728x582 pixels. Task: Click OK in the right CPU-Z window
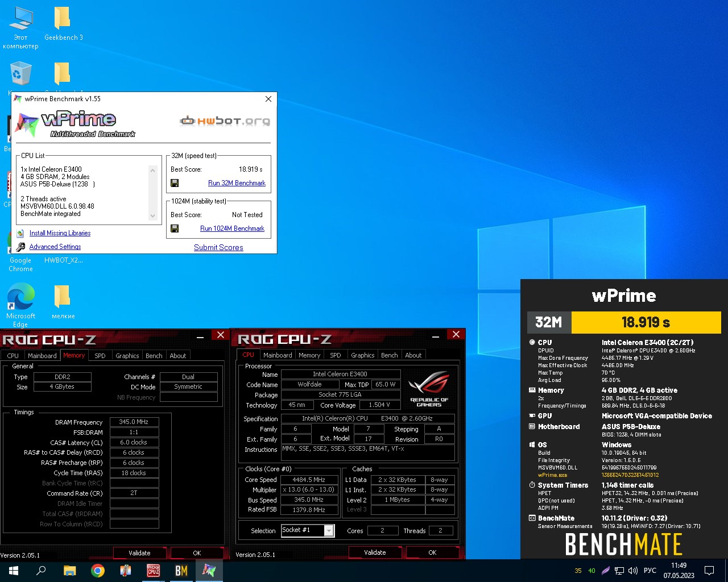[432, 552]
